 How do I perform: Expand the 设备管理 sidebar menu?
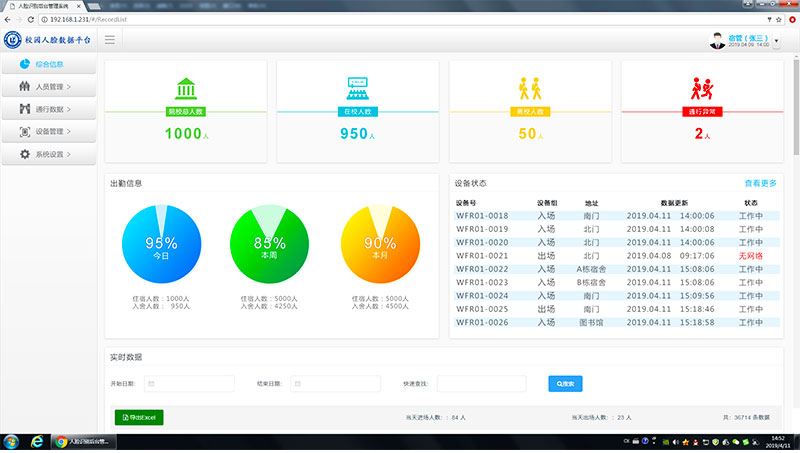click(49, 131)
